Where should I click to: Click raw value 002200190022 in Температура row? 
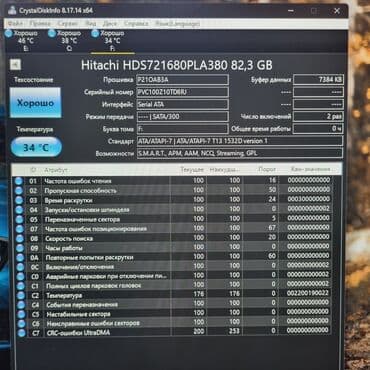coord(308,293)
